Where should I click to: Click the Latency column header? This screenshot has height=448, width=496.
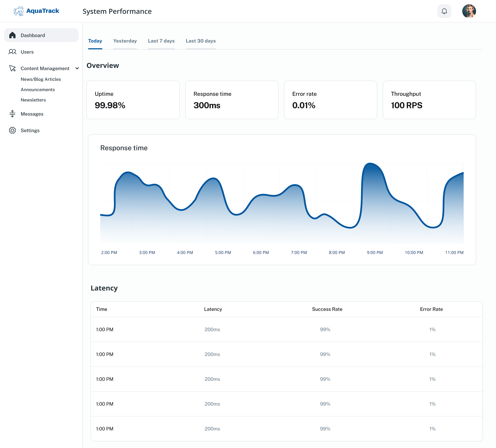pos(213,309)
